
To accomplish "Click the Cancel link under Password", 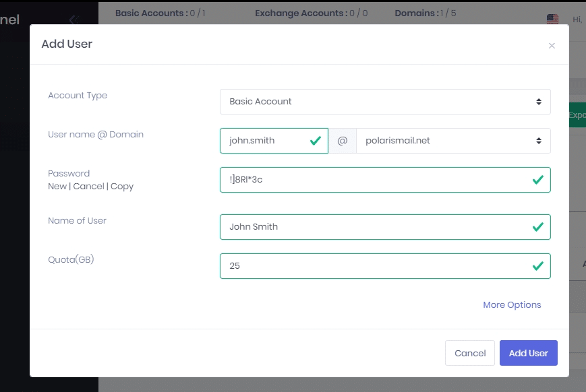I will click(x=88, y=186).
